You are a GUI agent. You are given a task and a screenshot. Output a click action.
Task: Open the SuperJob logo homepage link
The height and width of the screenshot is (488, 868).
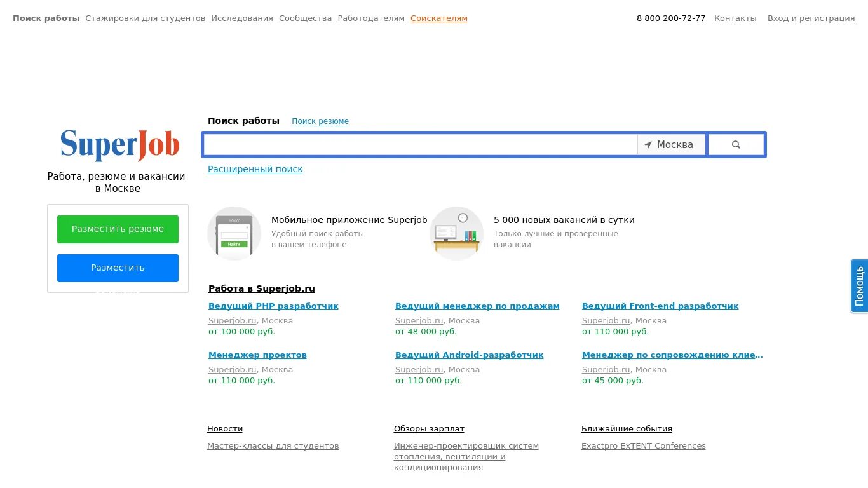(x=119, y=144)
